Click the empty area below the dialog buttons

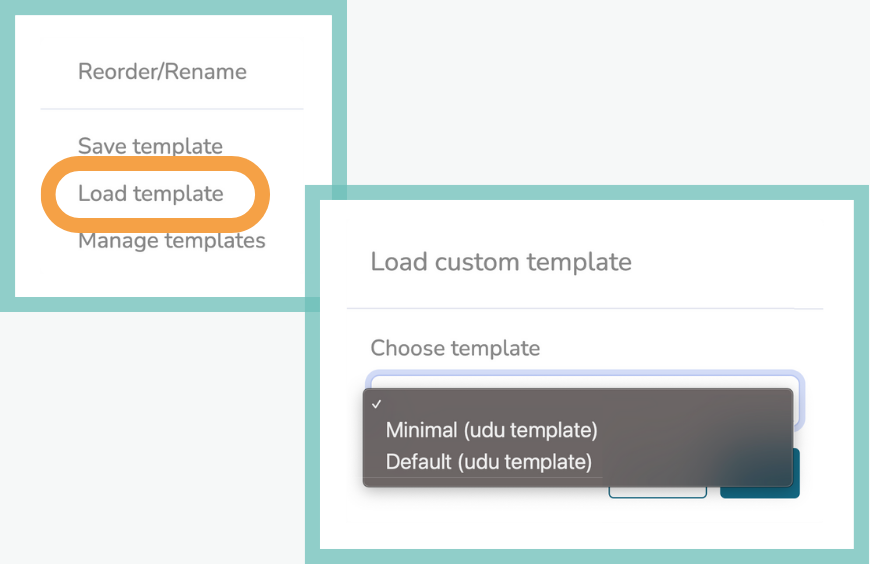(586, 523)
